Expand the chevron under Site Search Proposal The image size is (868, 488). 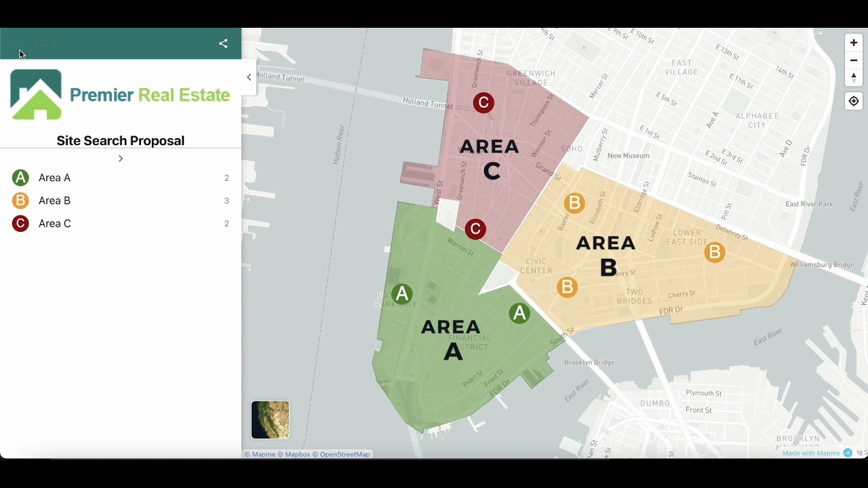pyautogui.click(x=121, y=159)
